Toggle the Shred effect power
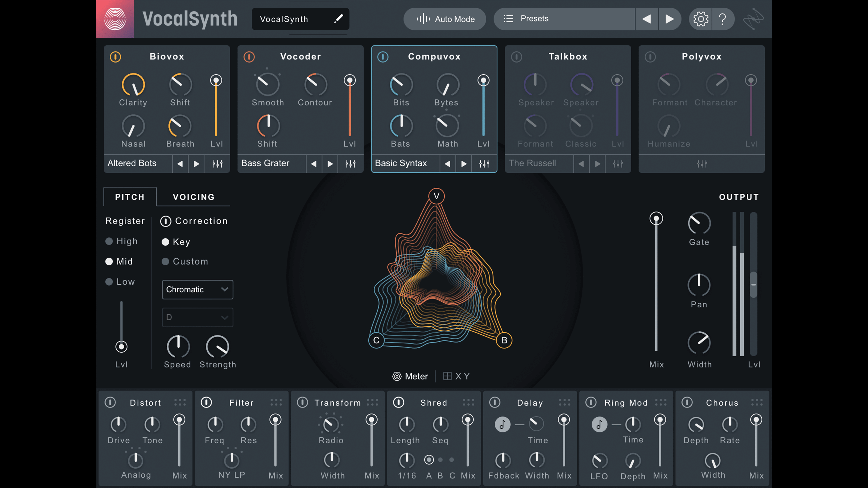868x488 pixels. coord(399,402)
